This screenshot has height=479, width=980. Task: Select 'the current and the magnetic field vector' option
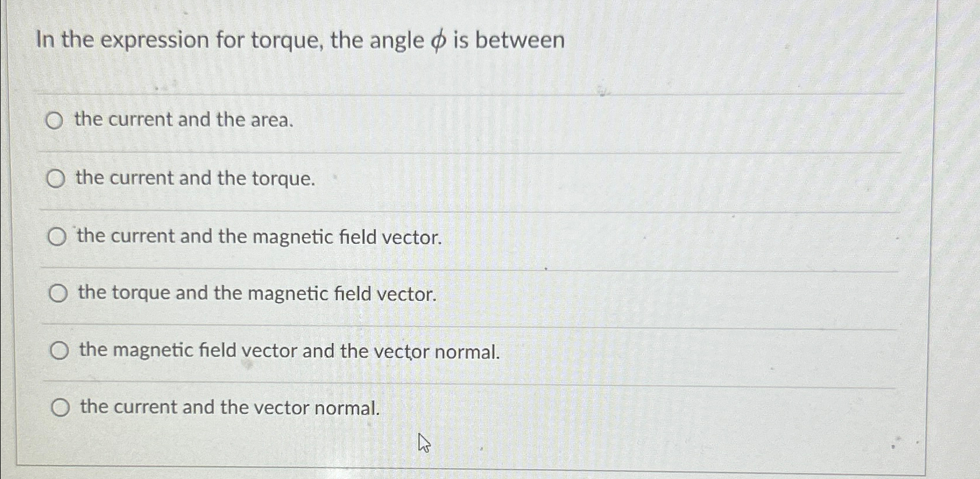58,236
